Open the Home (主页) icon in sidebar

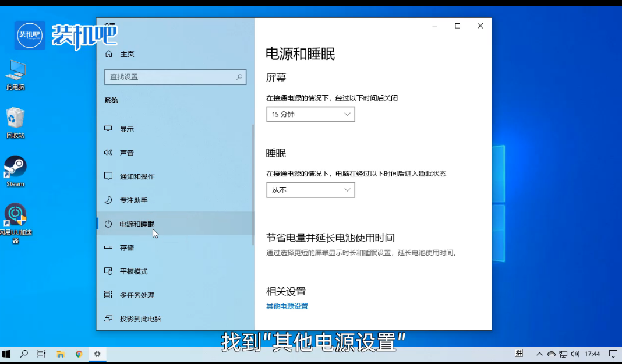point(108,54)
